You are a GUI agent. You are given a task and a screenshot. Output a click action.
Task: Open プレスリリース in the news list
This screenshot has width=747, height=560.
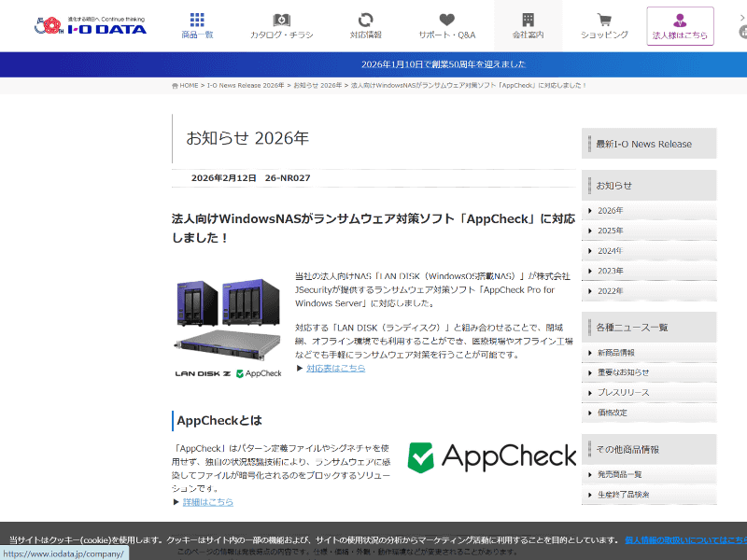pos(649,392)
